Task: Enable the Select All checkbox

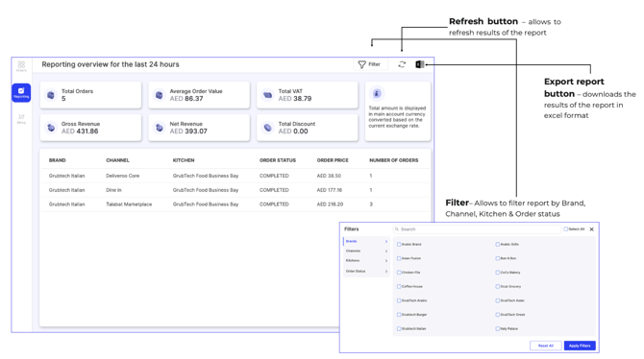Action: 565,229
